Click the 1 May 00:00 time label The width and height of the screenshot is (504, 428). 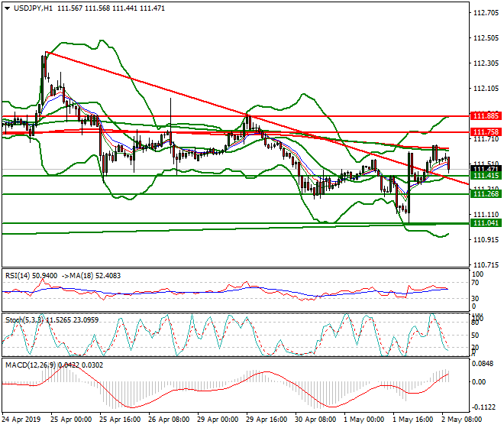click(x=363, y=420)
